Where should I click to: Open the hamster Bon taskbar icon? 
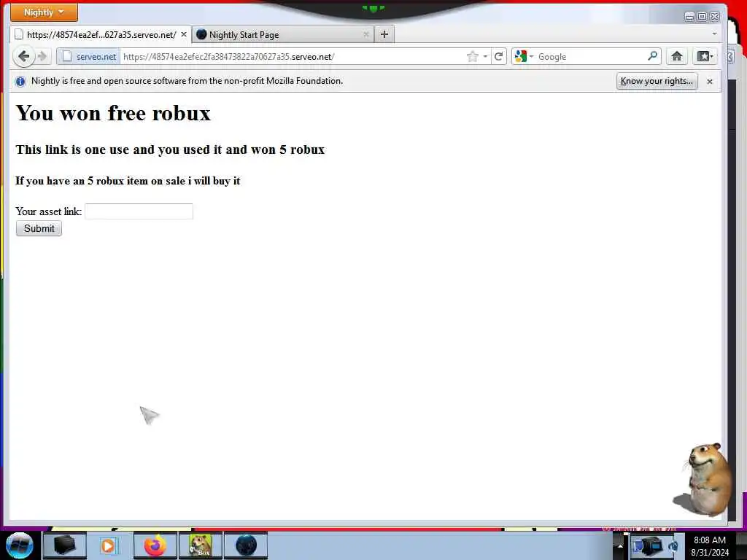pyautogui.click(x=200, y=545)
